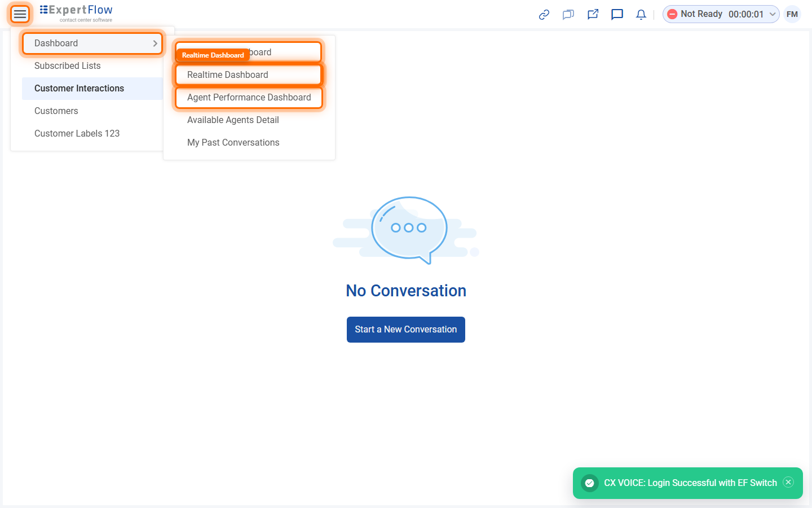Open the FM user avatar

[x=792, y=14]
